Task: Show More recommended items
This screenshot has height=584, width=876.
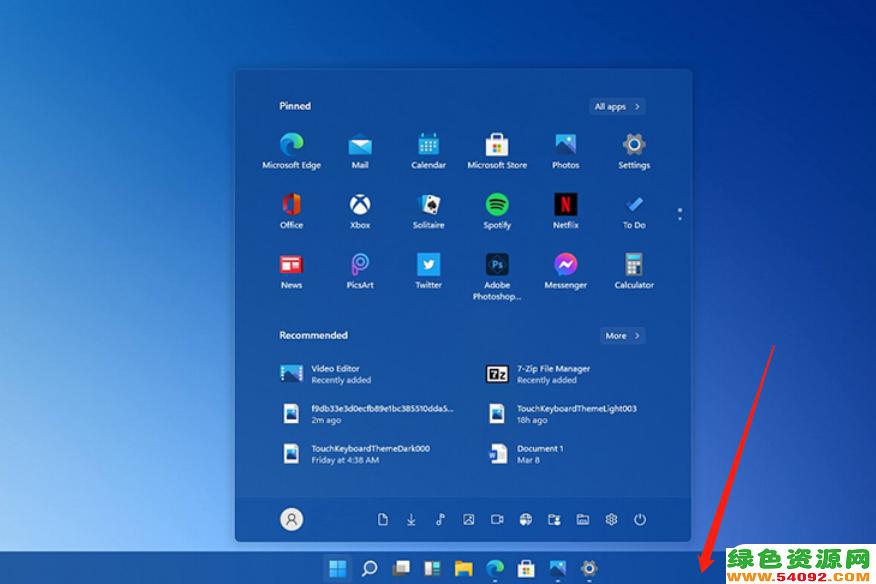Action: (622, 336)
